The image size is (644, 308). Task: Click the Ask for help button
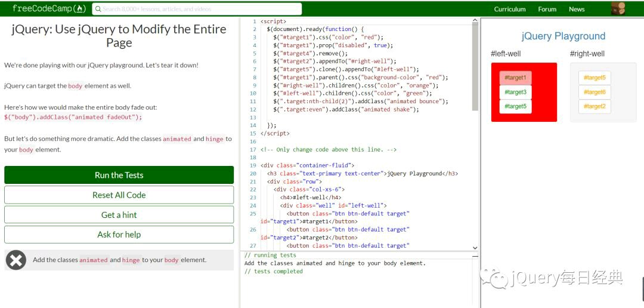coord(119,235)
